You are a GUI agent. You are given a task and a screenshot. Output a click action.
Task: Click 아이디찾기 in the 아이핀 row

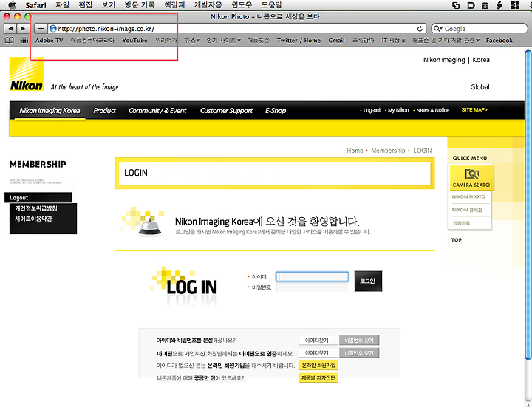click(318, 353)
